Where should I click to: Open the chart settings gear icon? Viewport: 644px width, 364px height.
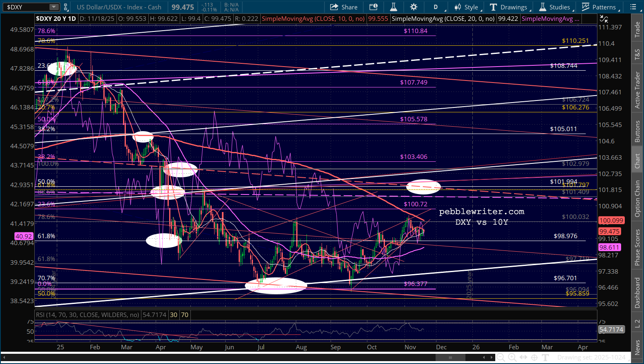click(x=414, y=7)
